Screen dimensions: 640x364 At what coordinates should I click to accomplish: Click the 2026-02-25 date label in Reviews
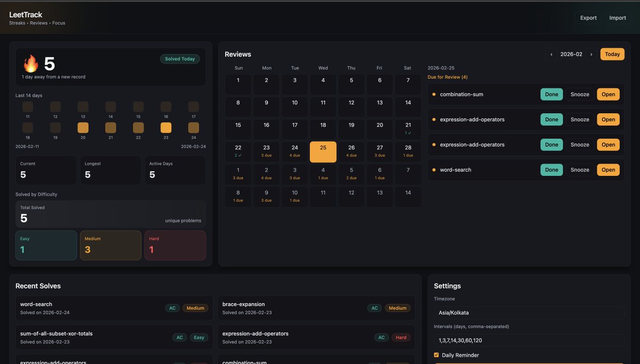[441, 68]
